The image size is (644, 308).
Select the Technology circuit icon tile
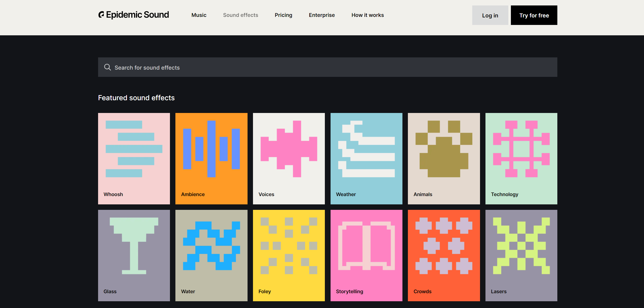click(x=521, y=158)
